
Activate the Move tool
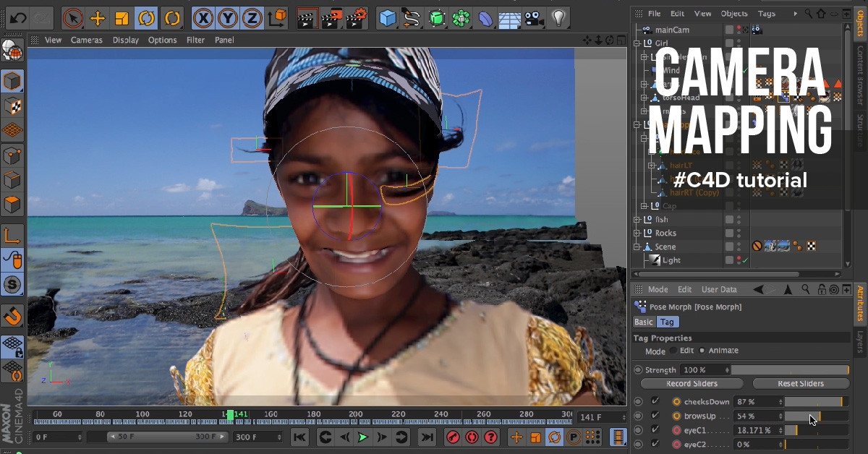tap(96, 17)
